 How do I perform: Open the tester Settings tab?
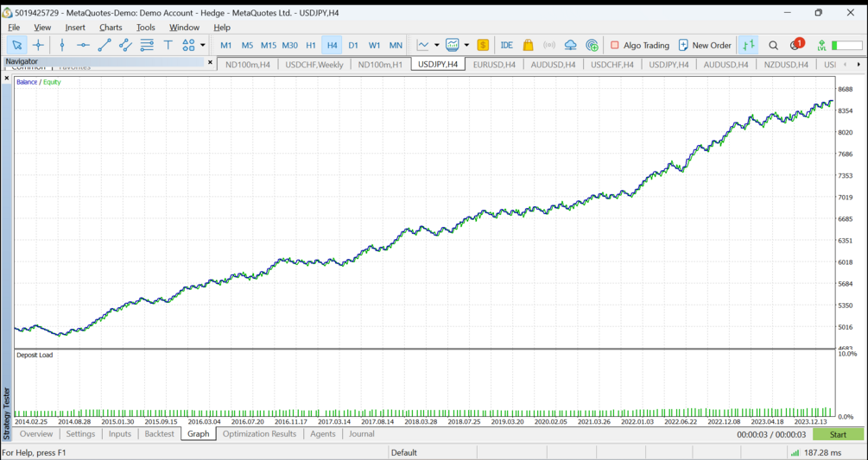pyautogui.click(x=81, y=434)
